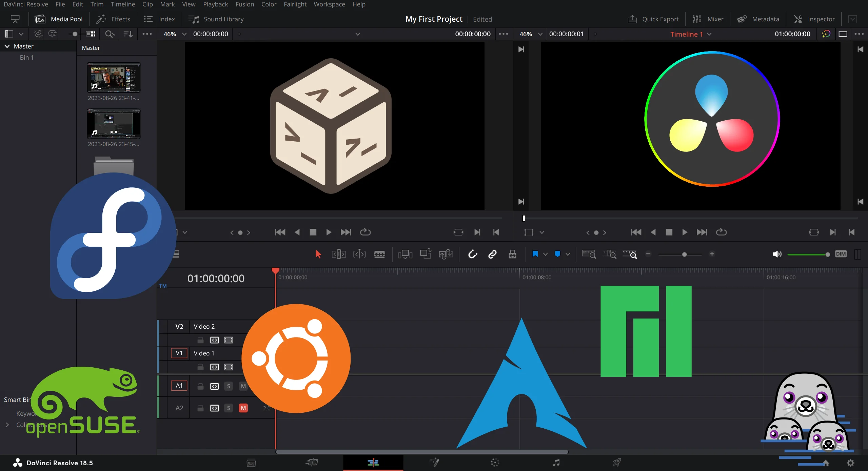This screenshot has width=868, height=471.
Task: Open source viewer 46% zoom dropdown
Action: [x=184, y=34]
